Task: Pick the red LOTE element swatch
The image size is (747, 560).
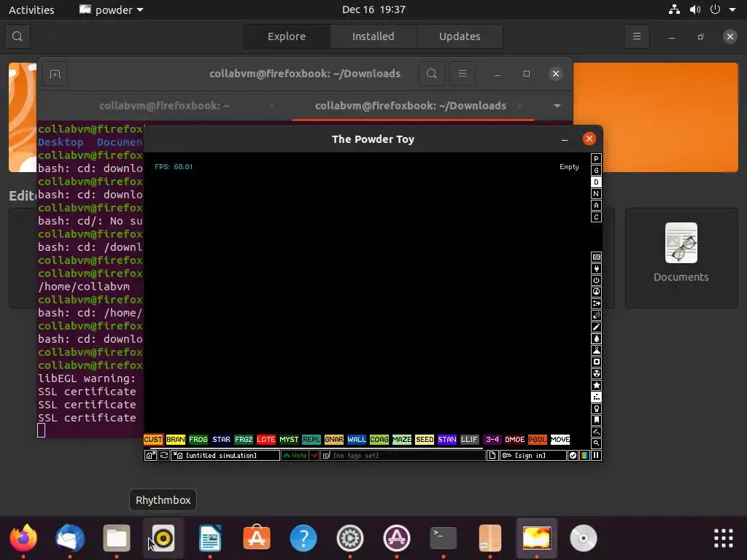Action: point(266,440)
